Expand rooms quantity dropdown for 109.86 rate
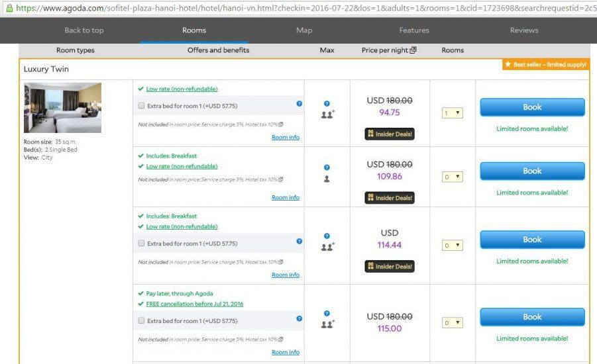The width and height of the screenshot is (597, 364). tap(453, 177)
